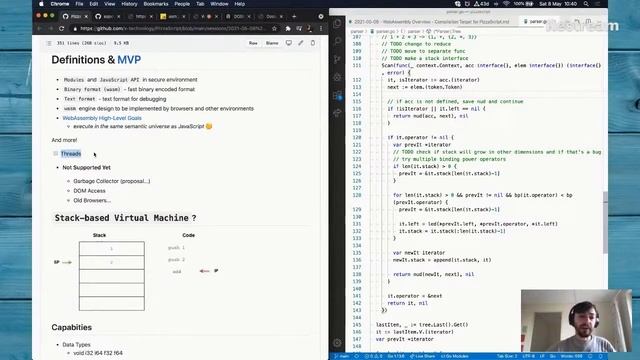Open the Edit menu in menu bar
The height and width of the screenshot is (360, 640).
click(93, 4)
